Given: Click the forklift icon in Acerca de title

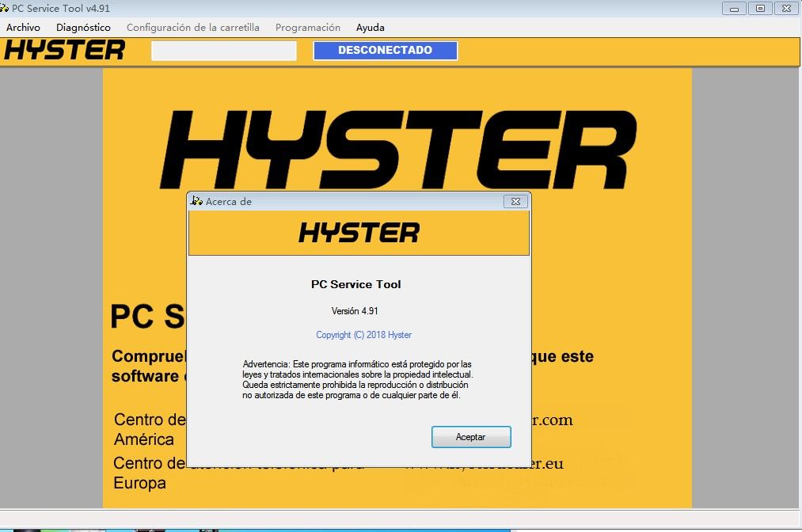Looking at the screenshot, I should [x=196, y=201].
